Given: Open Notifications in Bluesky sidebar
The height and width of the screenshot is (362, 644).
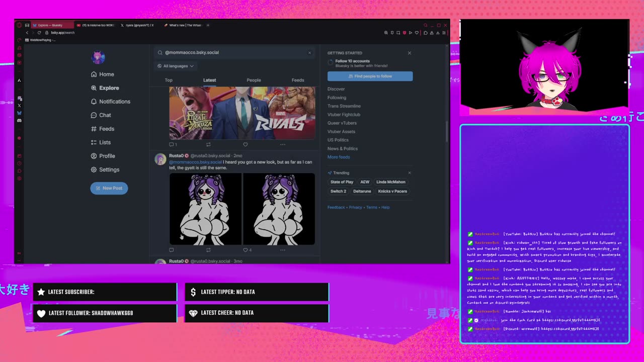Looking at the screenshot, I should pos(111,102).
